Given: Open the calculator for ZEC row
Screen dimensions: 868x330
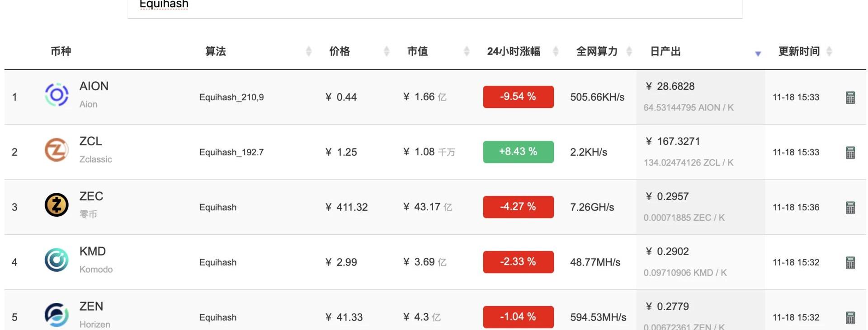Looking at the screenshot, I should point(850,208).
